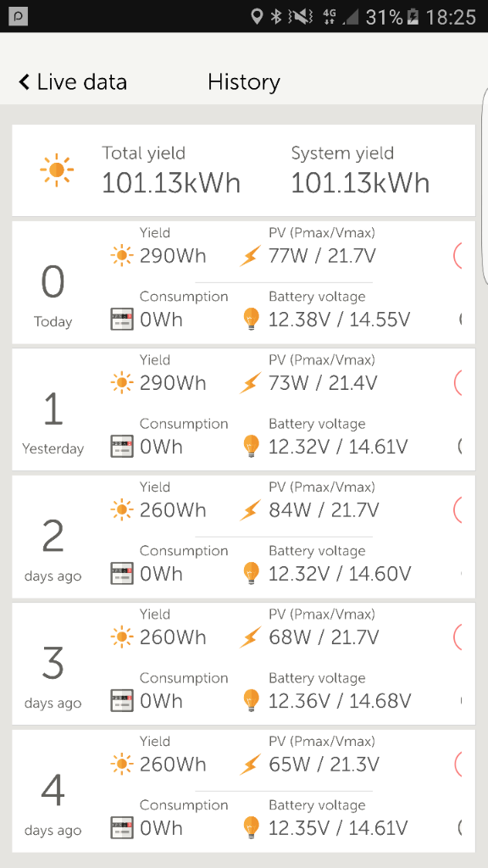Tap System yield 101.13kWh value
This screenshot has height=868, width=488.
click(x=360, y=183)
